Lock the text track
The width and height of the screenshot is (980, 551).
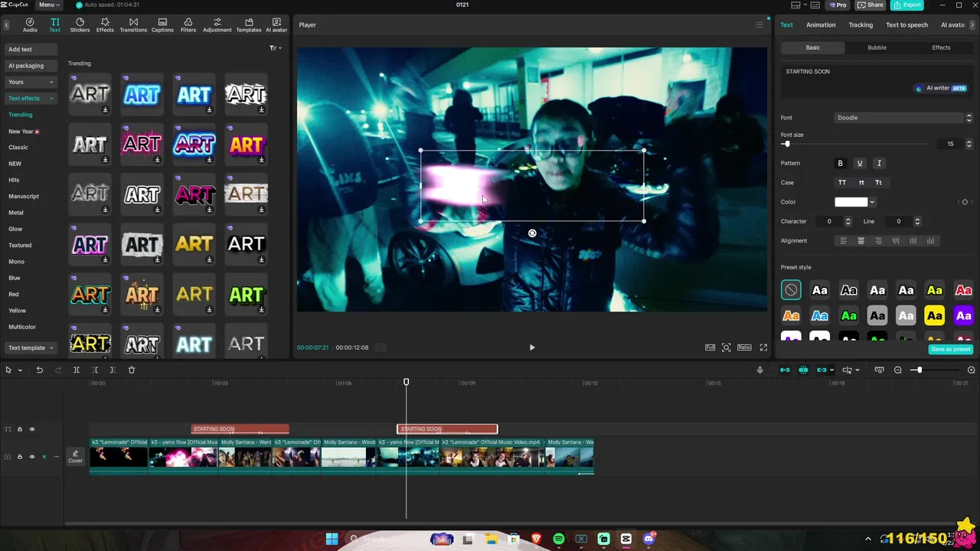20,429
